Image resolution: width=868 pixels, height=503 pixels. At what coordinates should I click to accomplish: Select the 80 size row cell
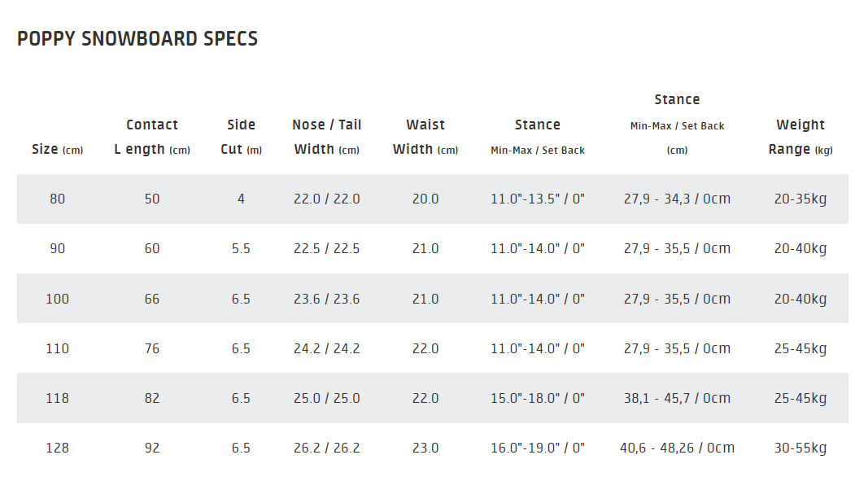point(58,199)
